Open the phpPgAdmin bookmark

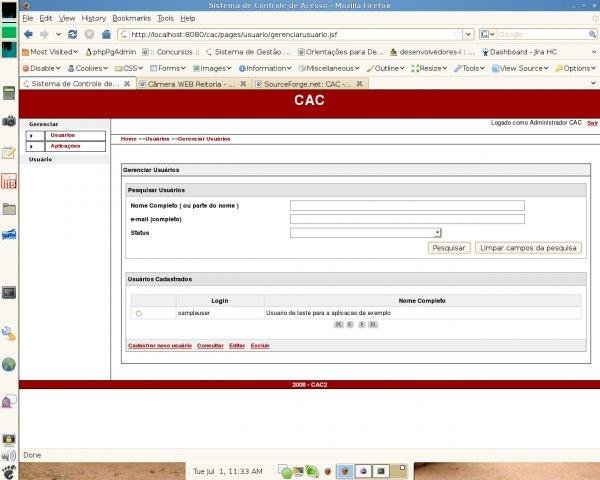coord(111,52)
